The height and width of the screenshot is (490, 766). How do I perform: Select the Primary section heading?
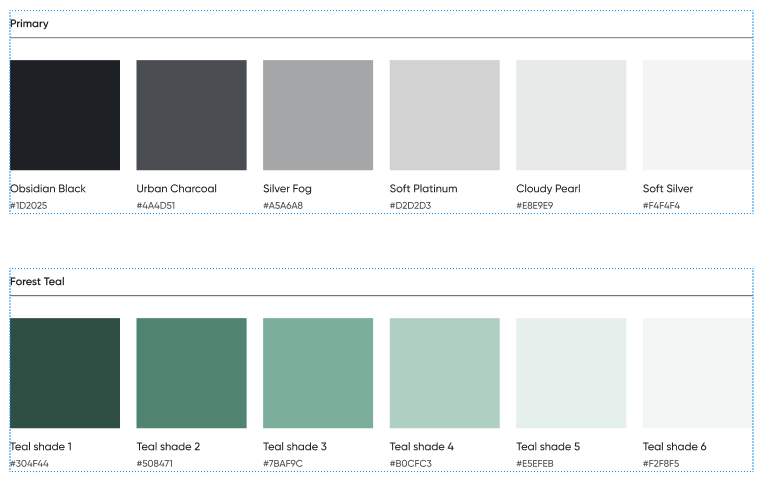click(x=29, y=23)
